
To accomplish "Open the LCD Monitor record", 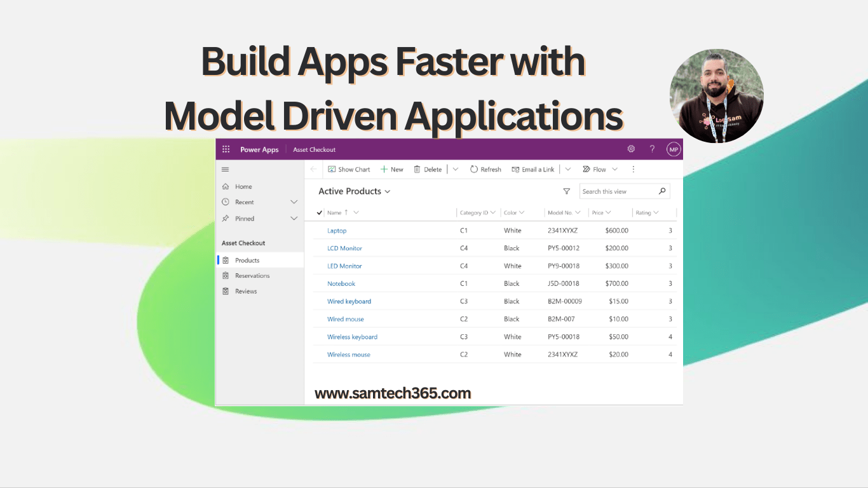I will coord(344,248).
